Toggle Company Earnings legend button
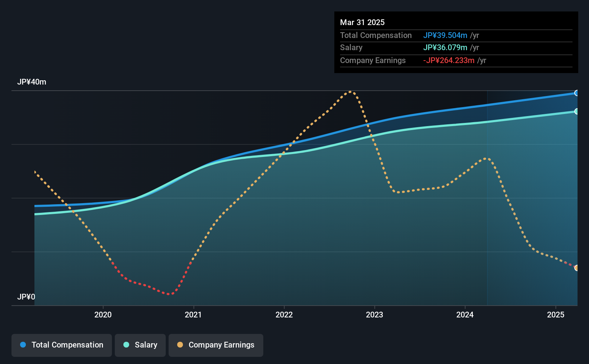This screenshot has width=589, height=364. (216, 345)
